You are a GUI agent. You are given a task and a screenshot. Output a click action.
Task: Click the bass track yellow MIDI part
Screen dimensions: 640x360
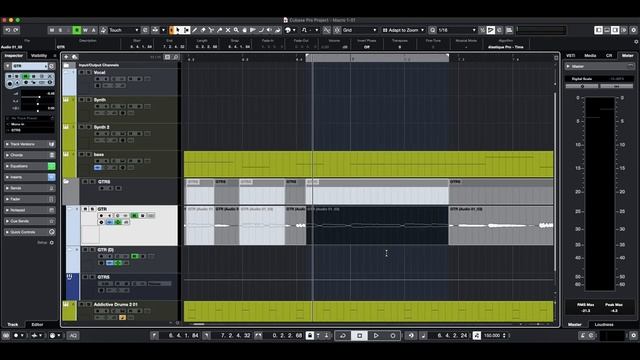(x=369, y=164)
